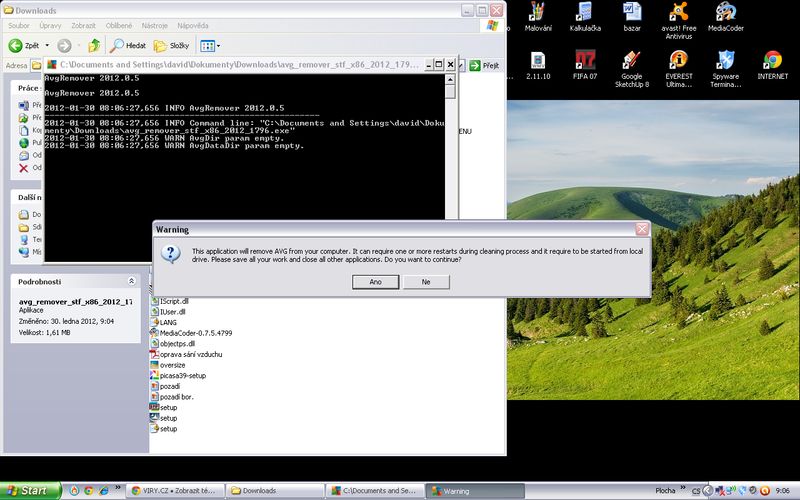Select the pozadí file
This screenshot has height=500, width=800.
tap(165, 386)
